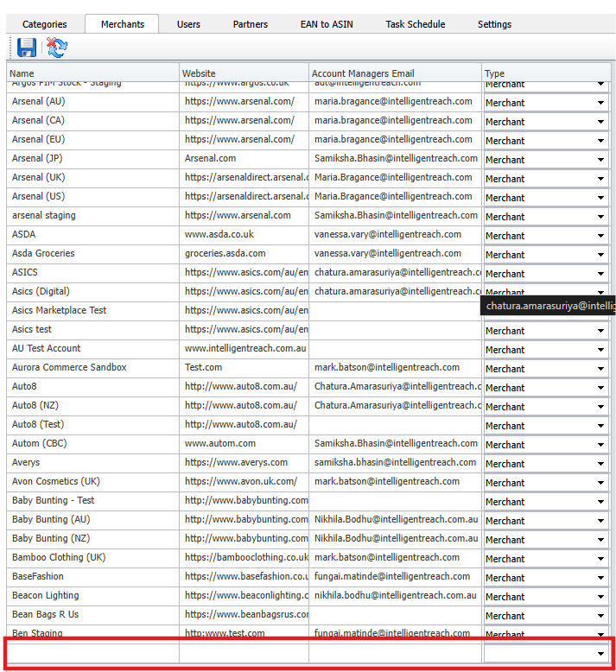Select the 'Auto8' name cell
This screenshot has height=672, width=616.
click(92, 387)
